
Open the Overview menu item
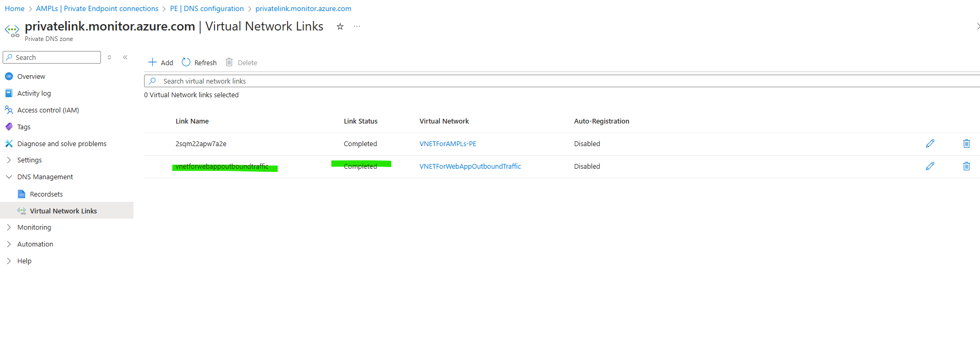(x=31, y=76)
